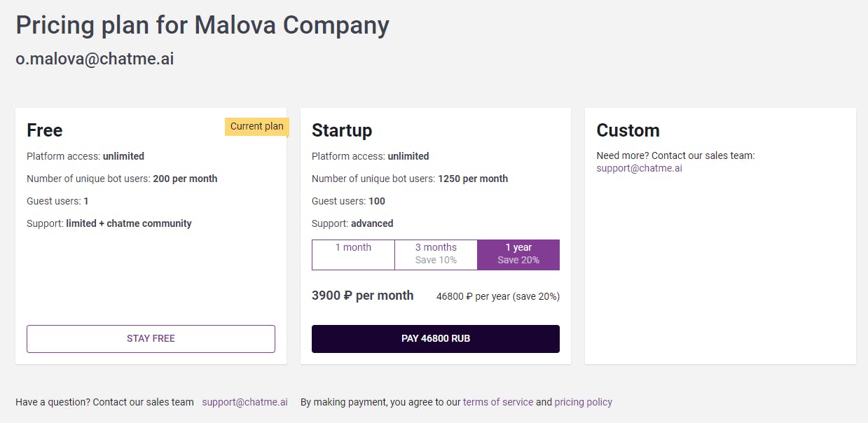Click the Free plan heading
This screenshot has width=868, height=423.
[x=45, y=130]
